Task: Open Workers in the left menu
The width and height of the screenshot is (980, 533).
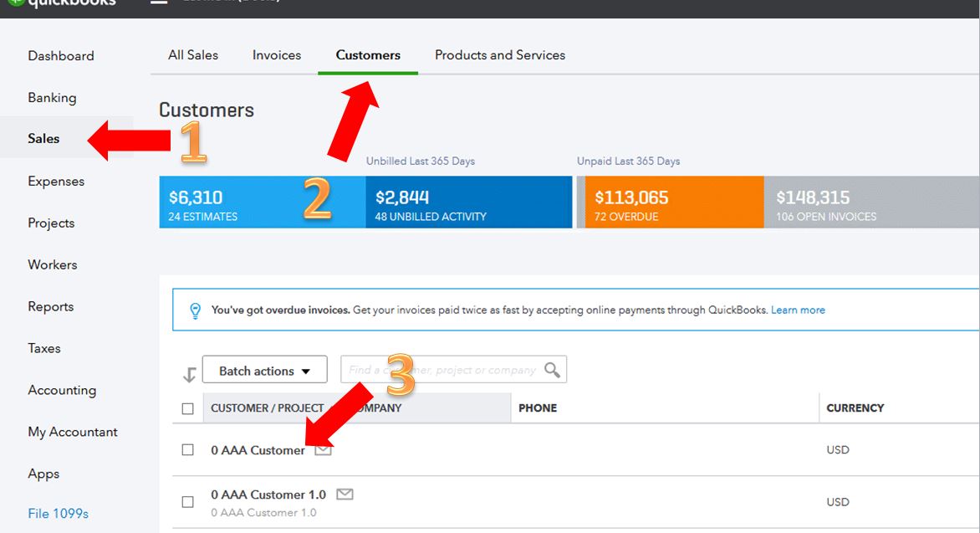Action: [x=53, y=264]
